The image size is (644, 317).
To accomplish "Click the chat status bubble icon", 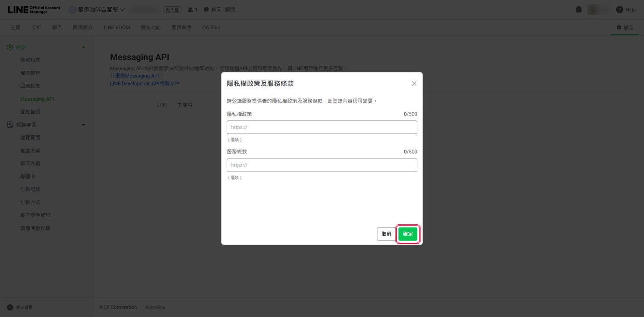I will (x=206, y=9).
